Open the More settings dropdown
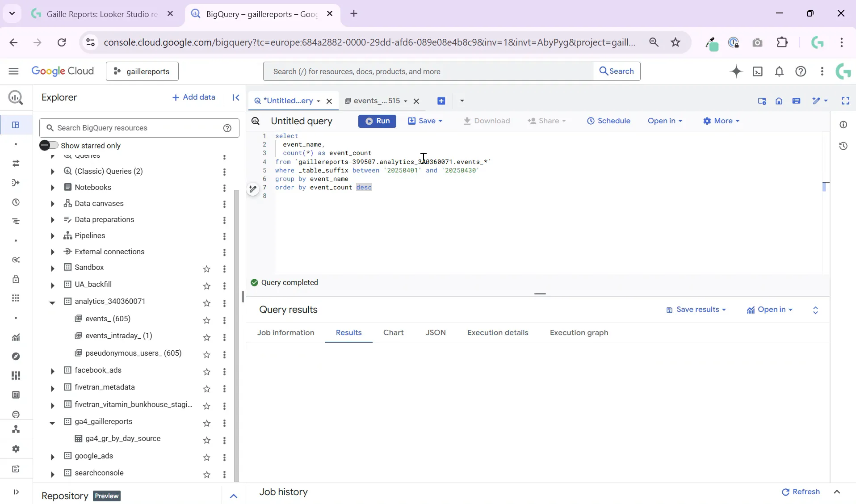The width and height of the screenshot is (856, 504). click(721, 121)
